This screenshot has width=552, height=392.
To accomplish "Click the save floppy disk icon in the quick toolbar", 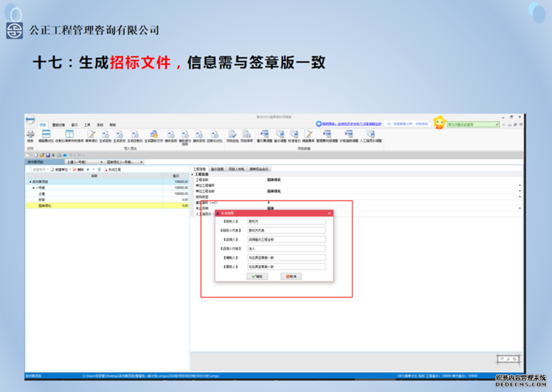I will [x=48, y=155].
